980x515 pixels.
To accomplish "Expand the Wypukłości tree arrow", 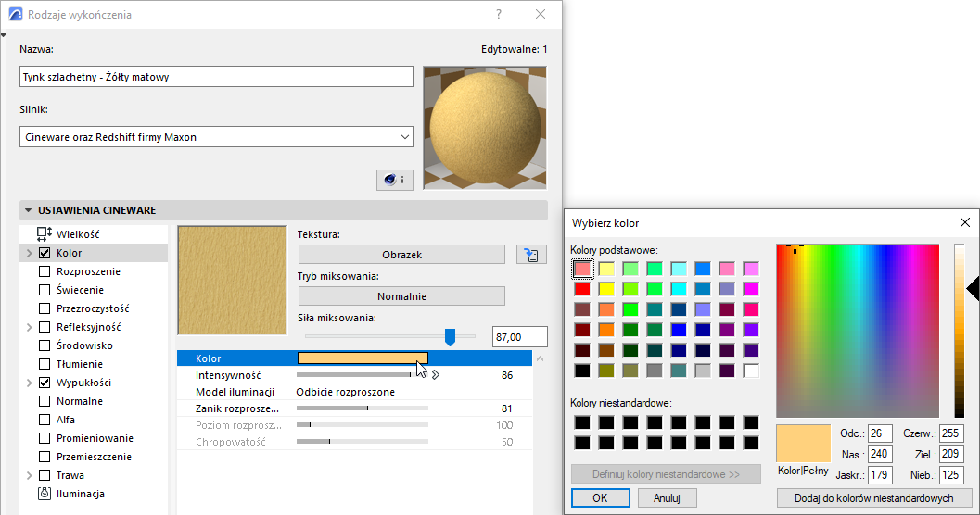I will [x=29, y=383].
